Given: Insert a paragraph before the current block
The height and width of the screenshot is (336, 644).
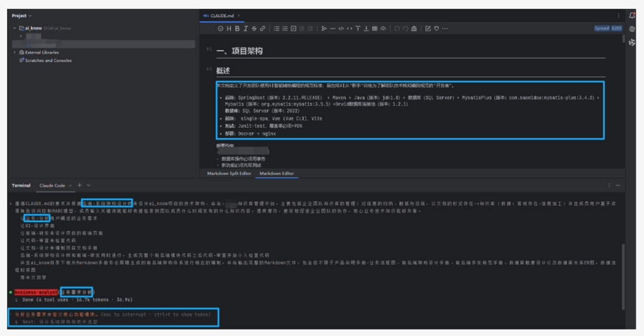Looking at the screenshot, I should (358, 29).
